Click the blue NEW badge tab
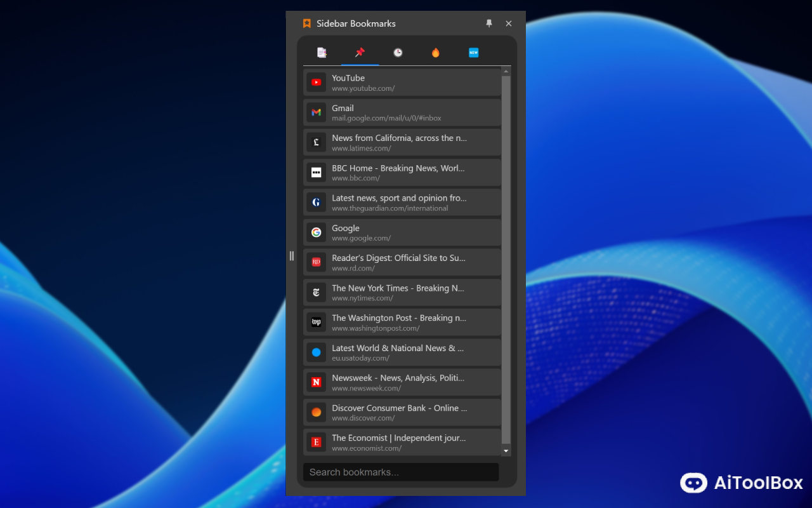 (473, 53)
